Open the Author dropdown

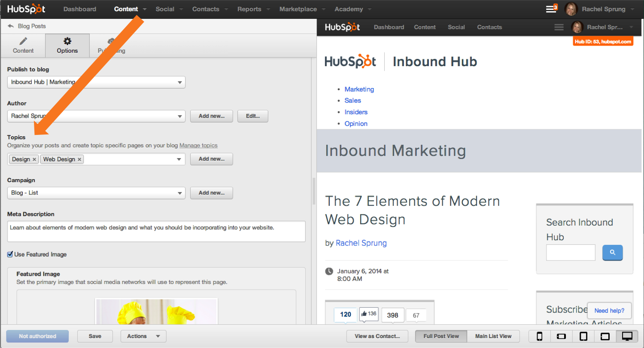(x=96, y=116)
